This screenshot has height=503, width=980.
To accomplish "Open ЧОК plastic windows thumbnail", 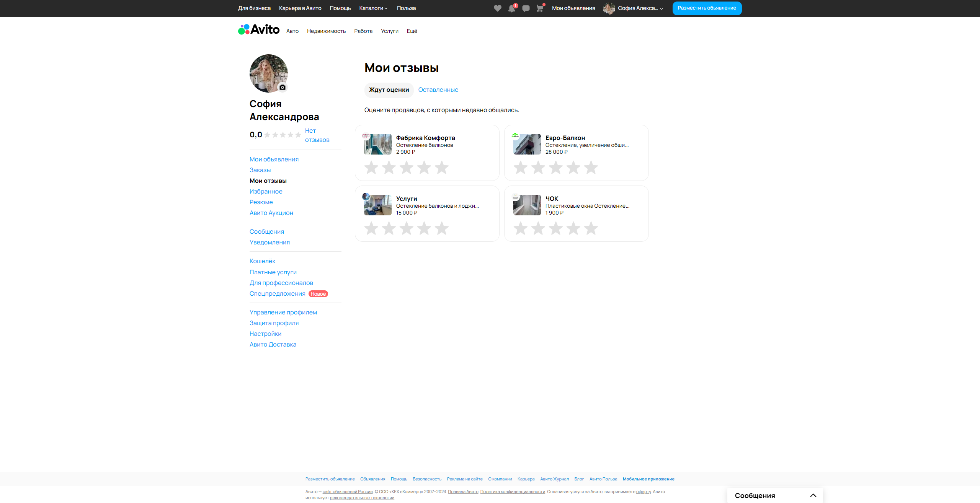I will [527, 205].
